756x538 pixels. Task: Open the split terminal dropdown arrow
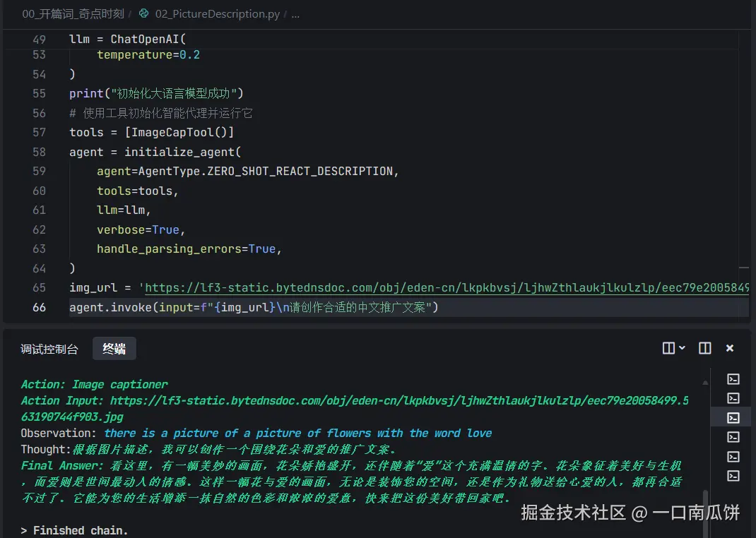click(x=683, y=347)
